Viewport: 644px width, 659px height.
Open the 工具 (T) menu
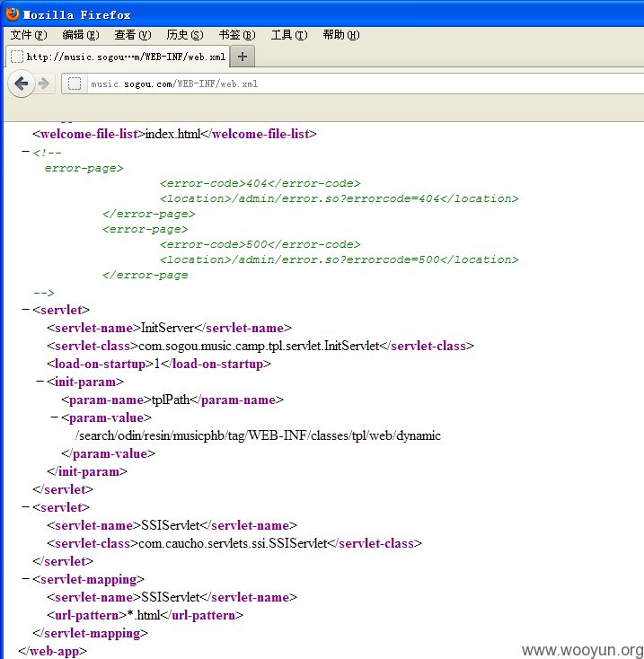289,35
